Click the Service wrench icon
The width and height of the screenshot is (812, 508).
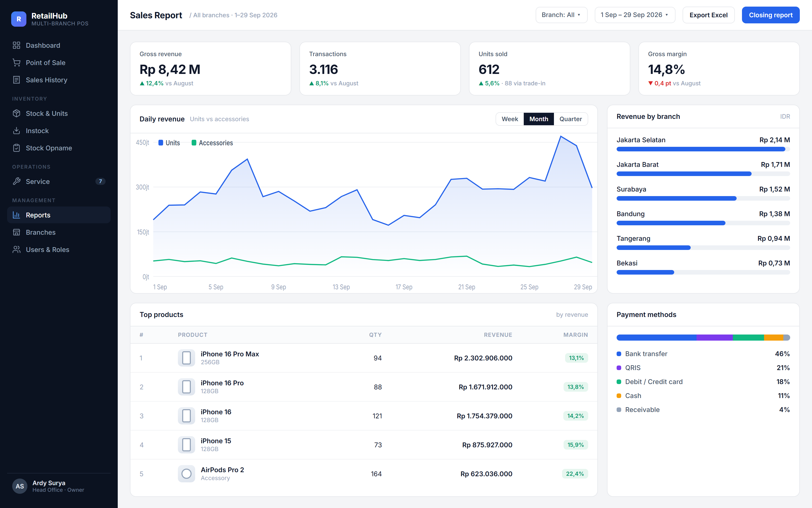click(16, 181)
